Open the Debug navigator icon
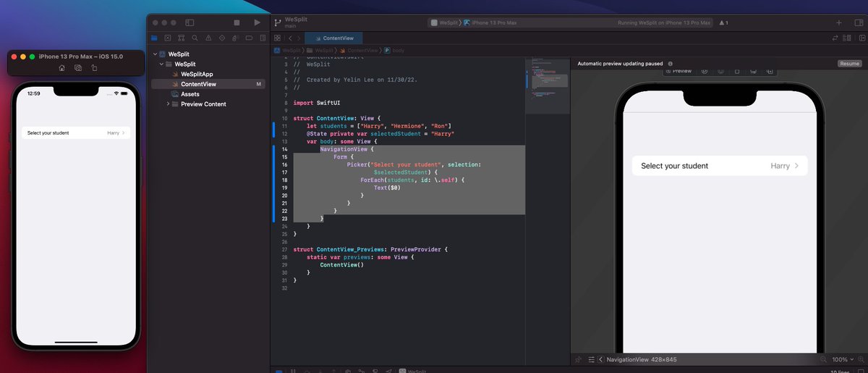 point(235,38)
